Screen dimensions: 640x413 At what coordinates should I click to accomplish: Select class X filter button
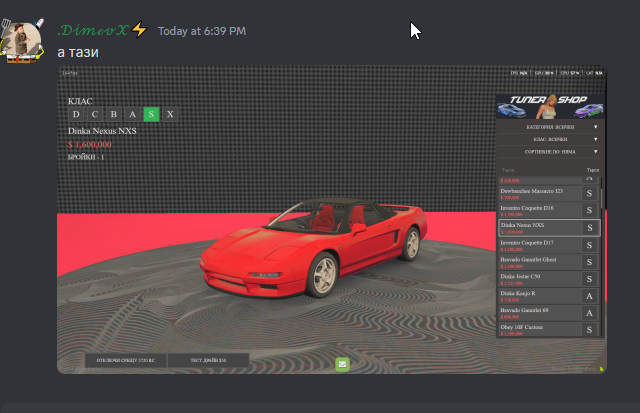click(170, 114)
